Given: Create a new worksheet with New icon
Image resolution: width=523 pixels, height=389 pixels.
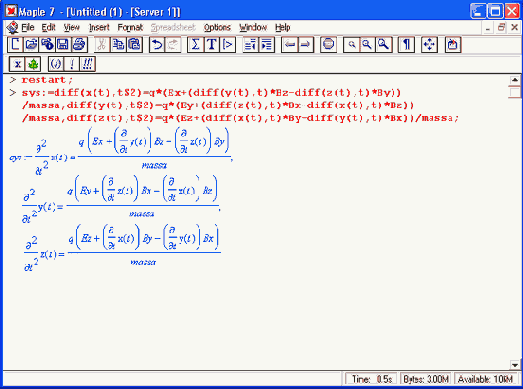Looking at the screenshot, I should pyautogui.click(x=15, y=45).
